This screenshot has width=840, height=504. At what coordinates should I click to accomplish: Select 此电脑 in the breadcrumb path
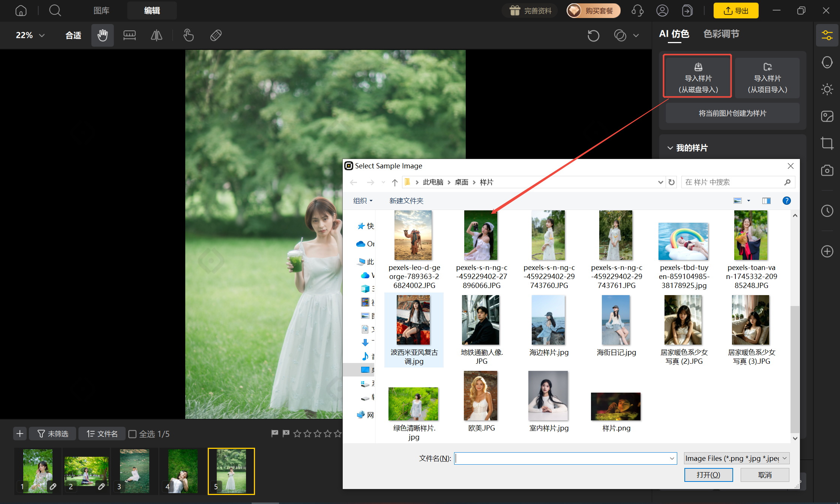click(x=433, y=182)
